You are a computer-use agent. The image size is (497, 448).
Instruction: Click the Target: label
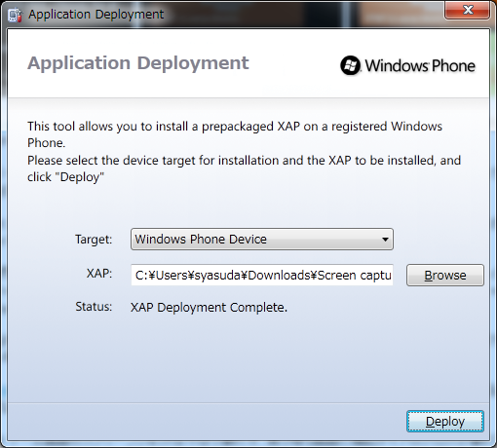click(x=94, y=240)
